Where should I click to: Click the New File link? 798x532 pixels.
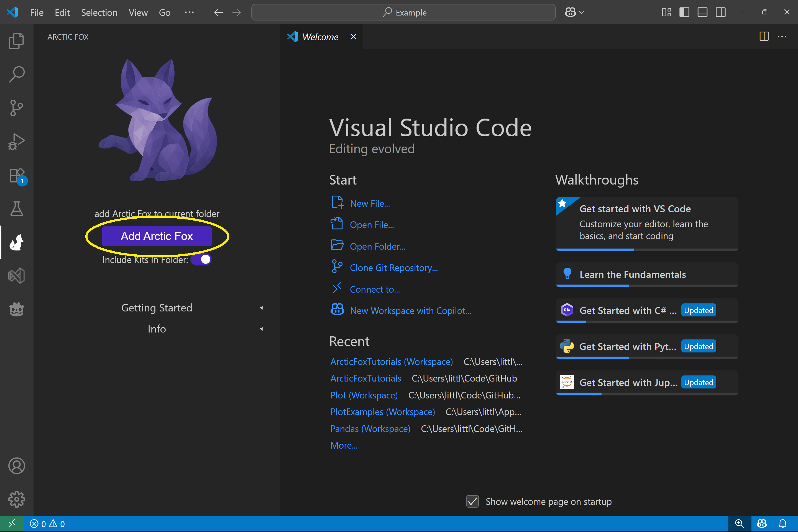[370, 204]
